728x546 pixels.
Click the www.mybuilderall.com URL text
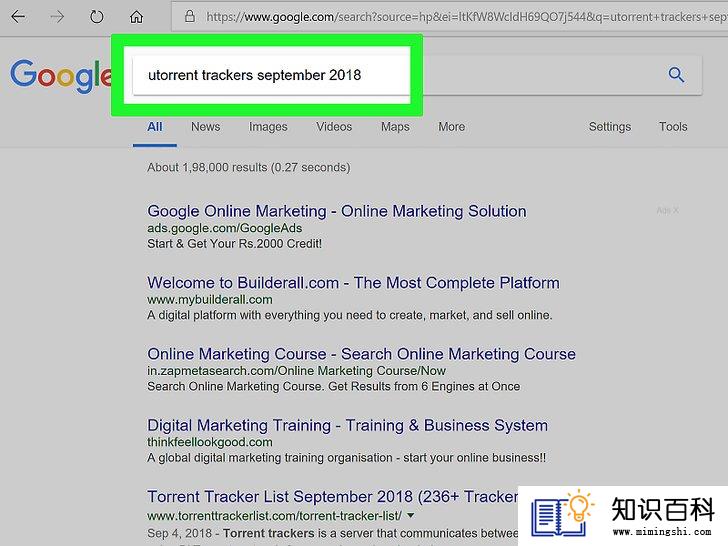coord(210,300)
